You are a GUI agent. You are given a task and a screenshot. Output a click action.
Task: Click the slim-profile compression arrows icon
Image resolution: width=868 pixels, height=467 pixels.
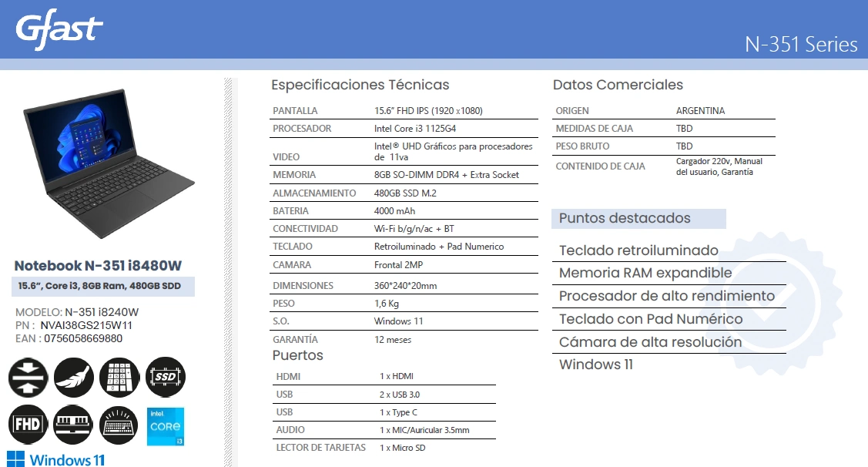pyautogui.click(x=28, y=378)
